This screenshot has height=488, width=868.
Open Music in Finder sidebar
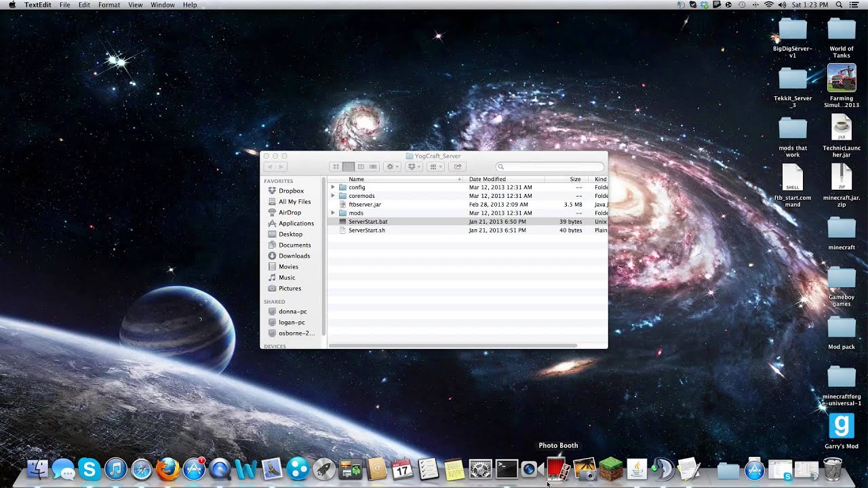point(287,278)
